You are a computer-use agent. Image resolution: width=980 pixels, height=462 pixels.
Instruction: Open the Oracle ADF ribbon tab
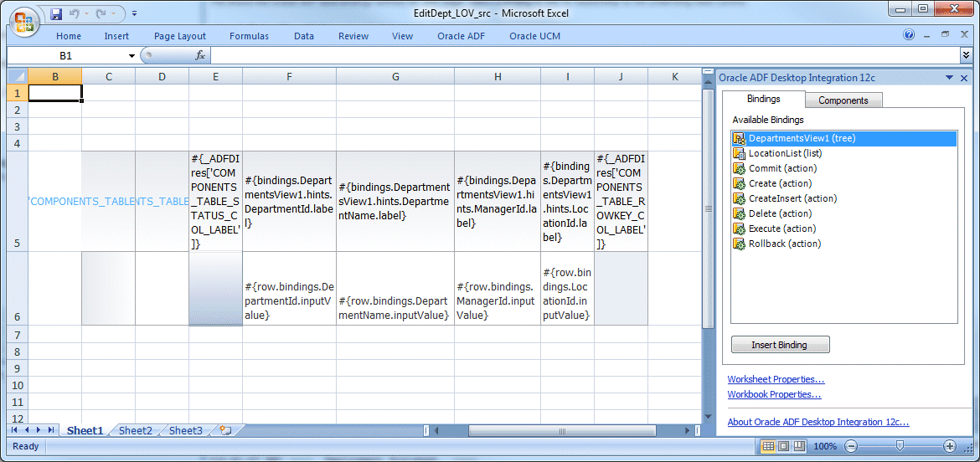[x=461, y=36]
